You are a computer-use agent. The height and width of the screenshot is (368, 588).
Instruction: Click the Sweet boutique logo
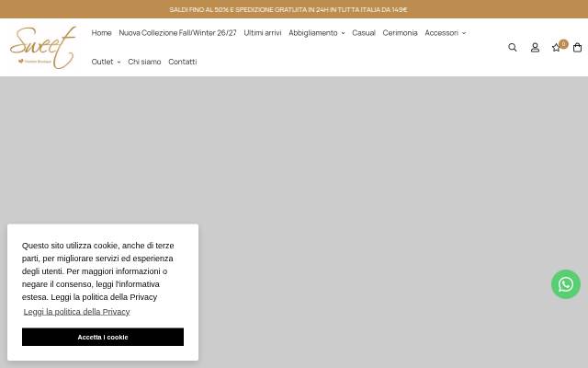pos(43,48)
